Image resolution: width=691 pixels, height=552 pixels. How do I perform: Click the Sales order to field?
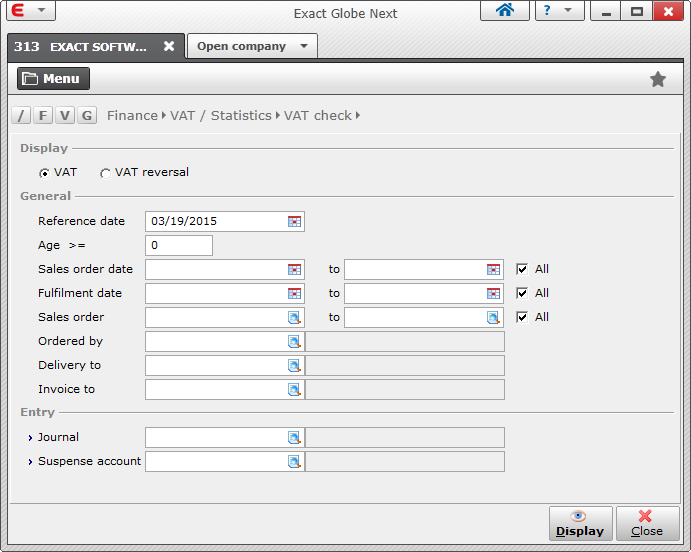pos(424,317)
